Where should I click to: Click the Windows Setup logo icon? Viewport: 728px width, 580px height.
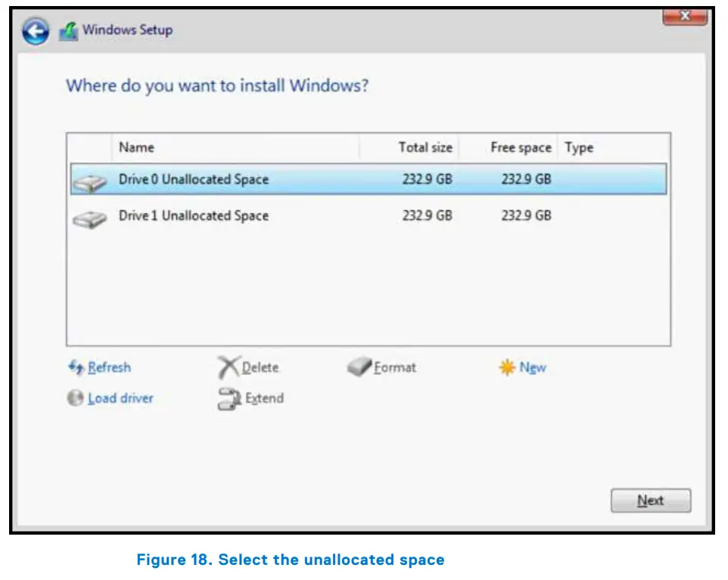tap(70, 29)
